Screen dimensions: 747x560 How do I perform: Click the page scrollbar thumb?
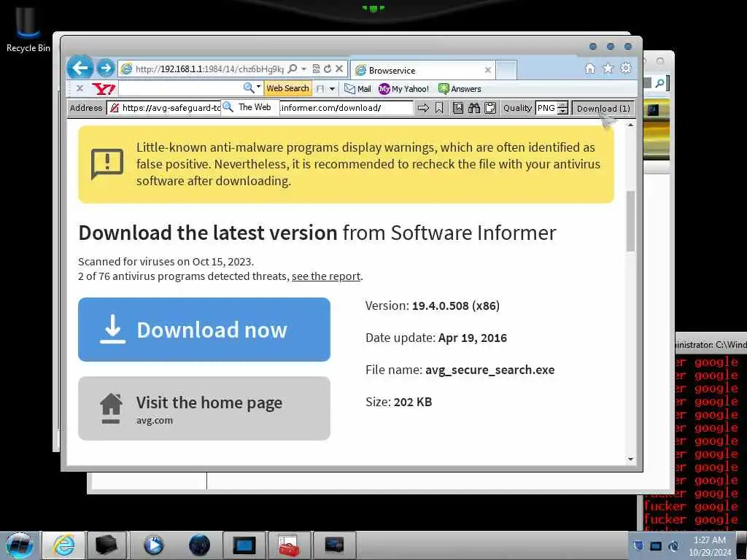click(630, 221)
